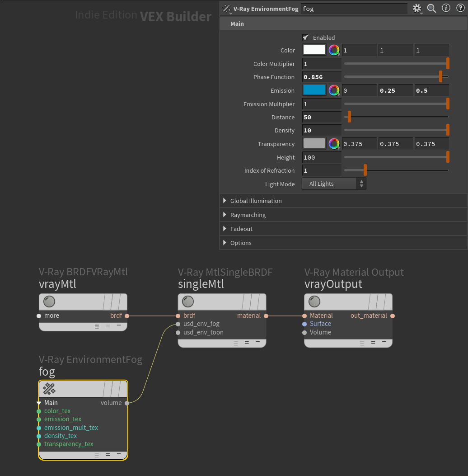The width and height of the screenshot is (468, 476).
Task: Expand the Raymarching section
Action: [225, 215]
